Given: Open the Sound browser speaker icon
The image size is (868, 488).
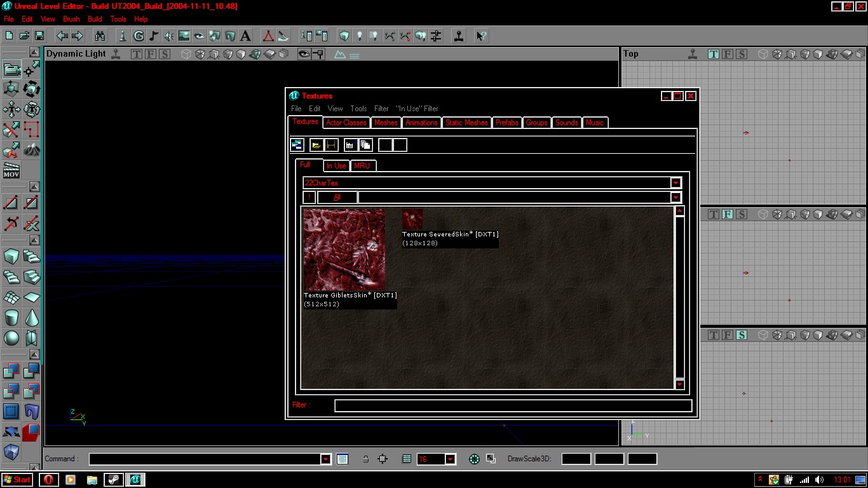Looking at the screenshot, I should [168, 36].
